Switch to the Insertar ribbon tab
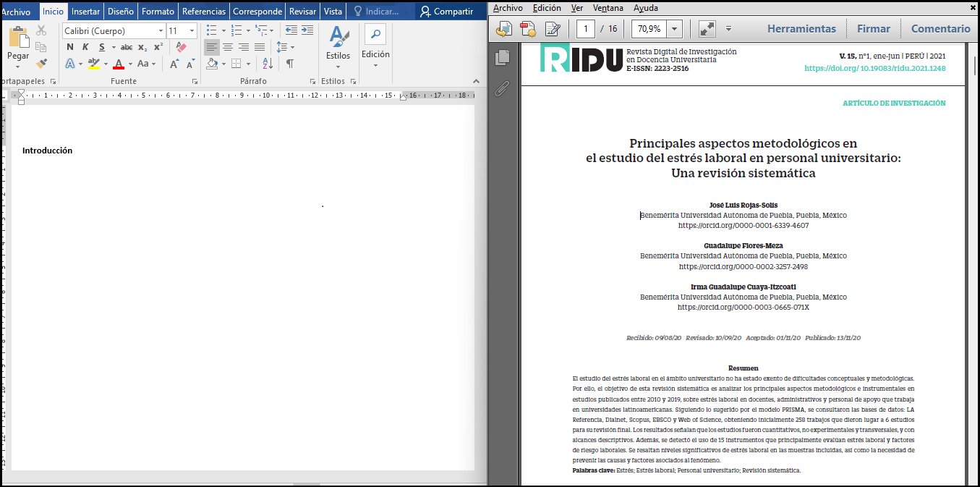The width and height of the screenshot is (980, 487). tap(85, 12)
